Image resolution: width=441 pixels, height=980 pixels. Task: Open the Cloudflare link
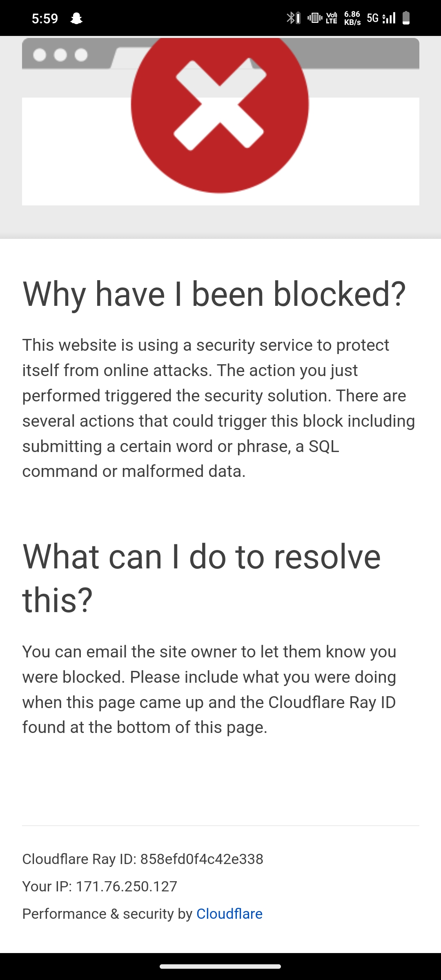pos(229,914)
